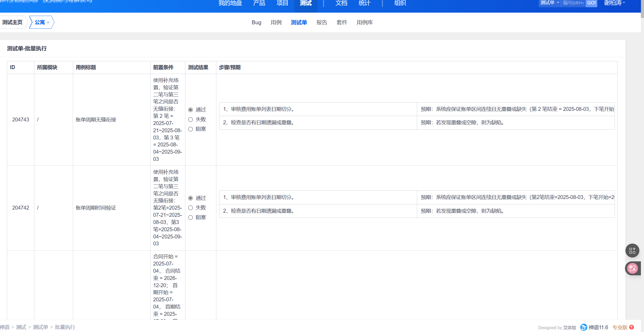Click the red upgrade arrow icon
The width and height of the screenshot is (644, 332).
click(x=632, y=327)
